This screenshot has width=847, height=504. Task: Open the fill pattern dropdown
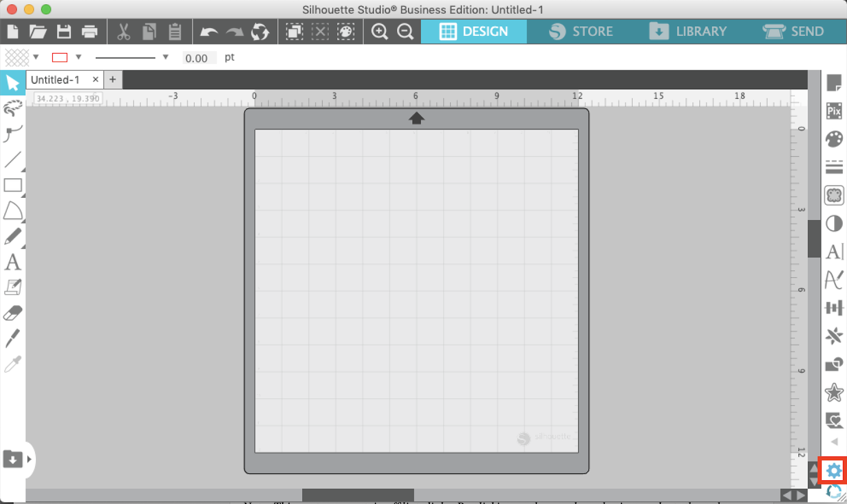(x=36, y=57)
